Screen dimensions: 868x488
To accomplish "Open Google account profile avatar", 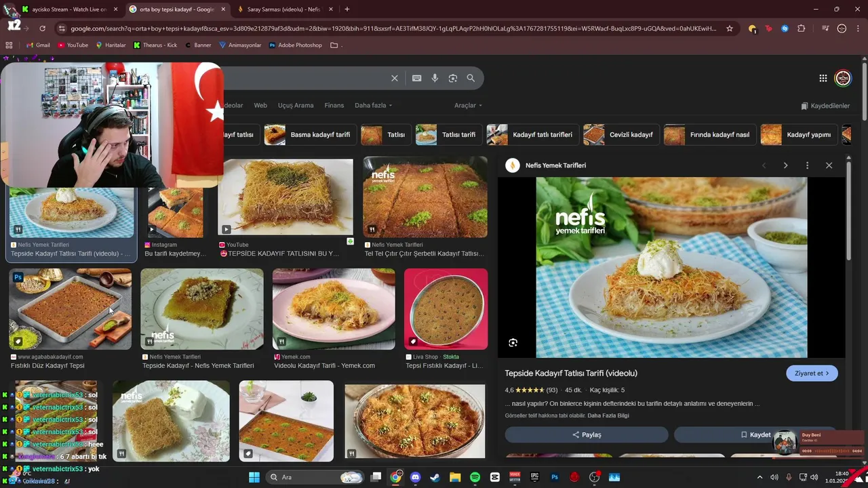I will (843, 78).
